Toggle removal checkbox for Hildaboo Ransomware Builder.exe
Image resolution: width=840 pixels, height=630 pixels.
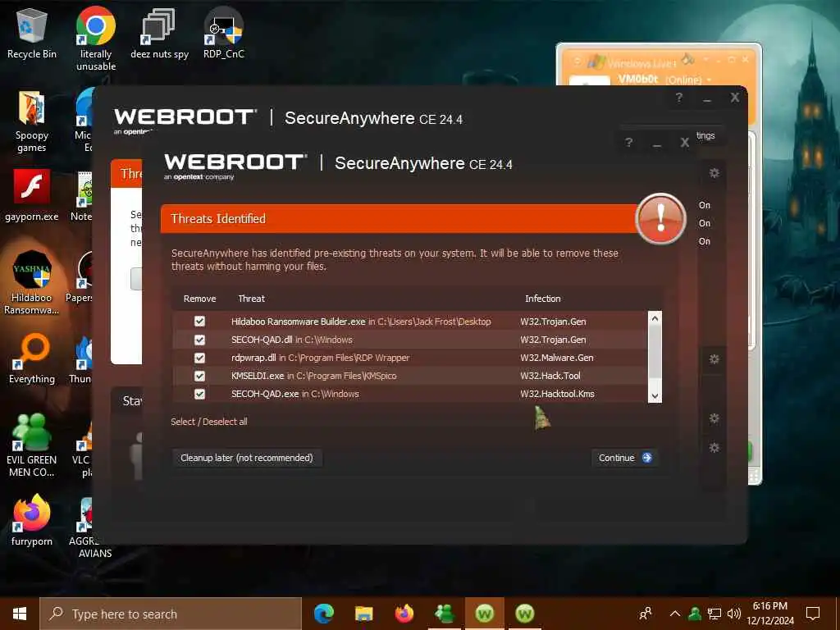coord(199,322)
